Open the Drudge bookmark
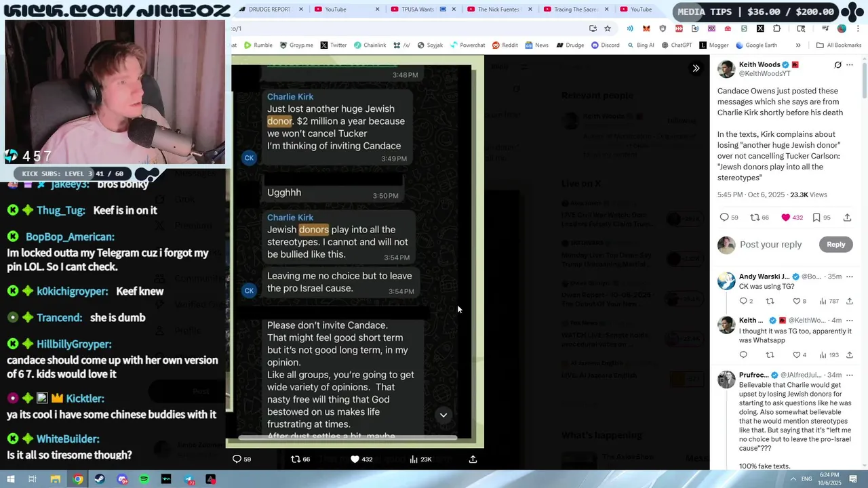 (570, 45)
